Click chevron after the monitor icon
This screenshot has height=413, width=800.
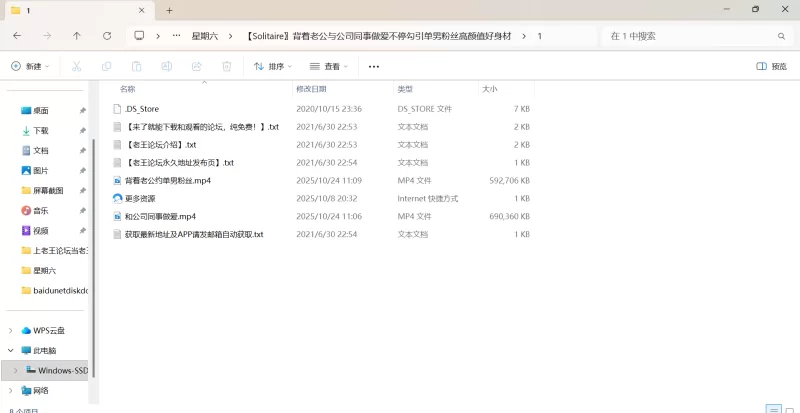pos(158,36)
